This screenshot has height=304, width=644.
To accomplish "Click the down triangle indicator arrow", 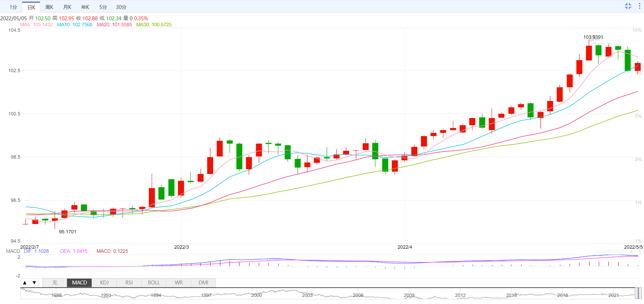I will pyautogui.click(x=34, y=283).
